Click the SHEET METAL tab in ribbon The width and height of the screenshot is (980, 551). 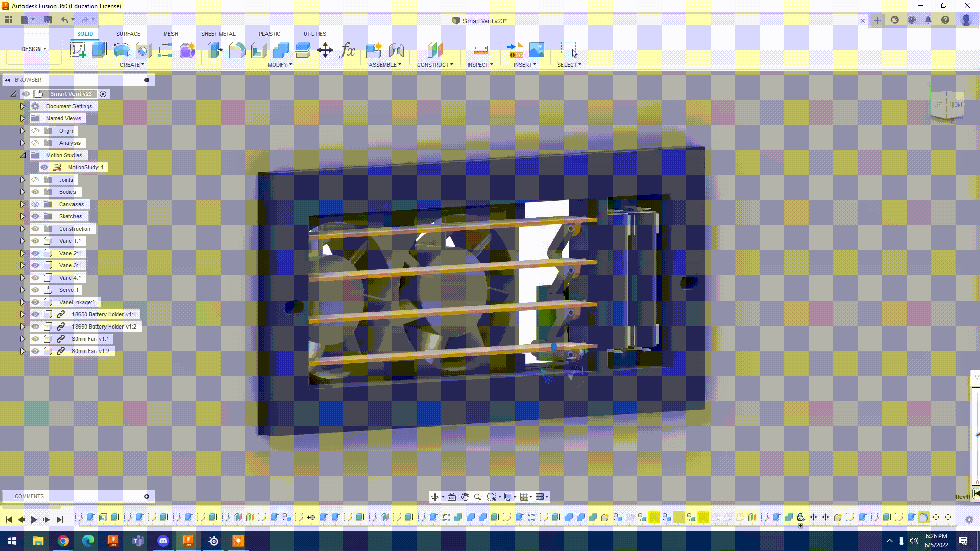pos(218,34)
